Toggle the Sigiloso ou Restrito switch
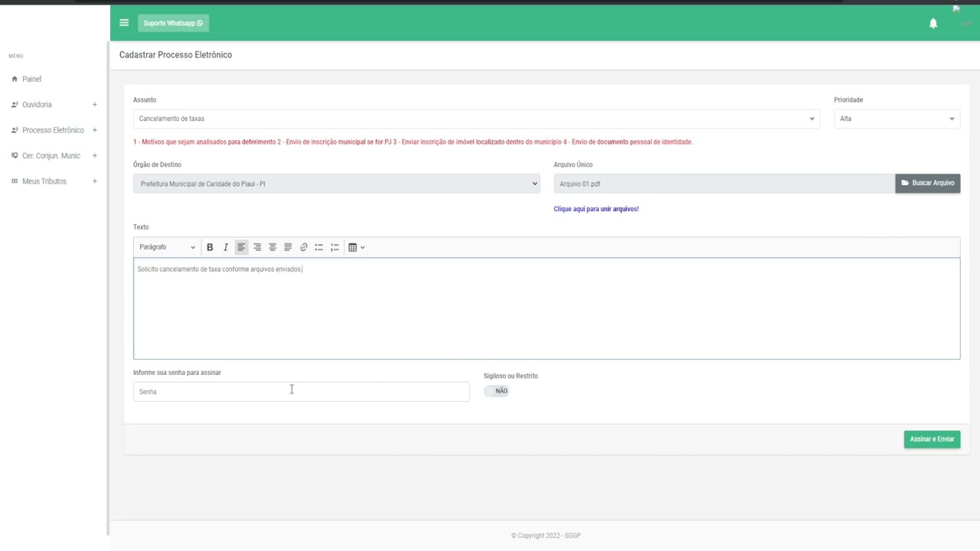Viewport: 980px width, 551px height. click(x=496, y=391)
